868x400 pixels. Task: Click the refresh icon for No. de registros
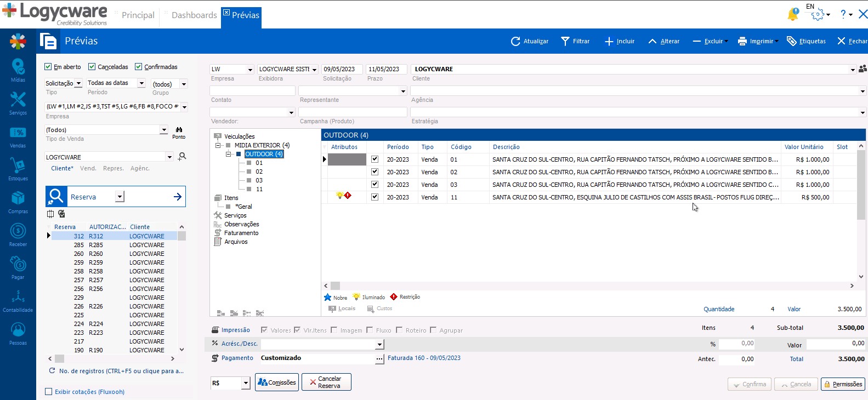(52, 371)
